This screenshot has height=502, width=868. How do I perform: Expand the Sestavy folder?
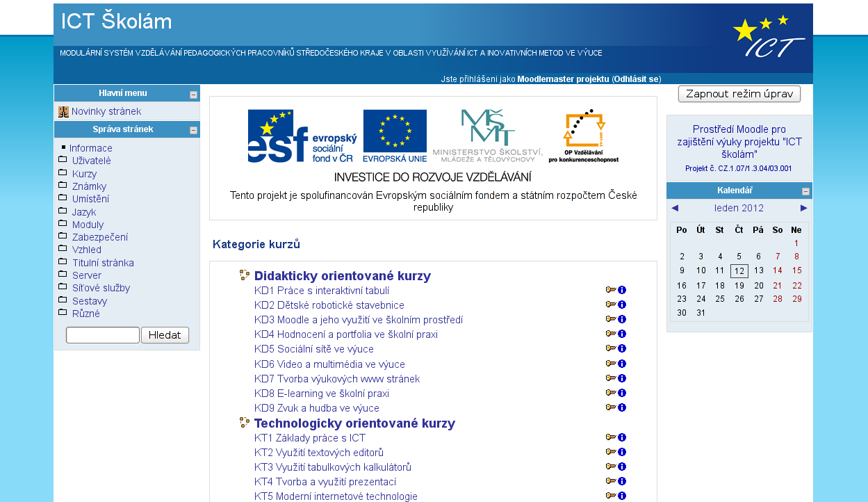[63, 300]
